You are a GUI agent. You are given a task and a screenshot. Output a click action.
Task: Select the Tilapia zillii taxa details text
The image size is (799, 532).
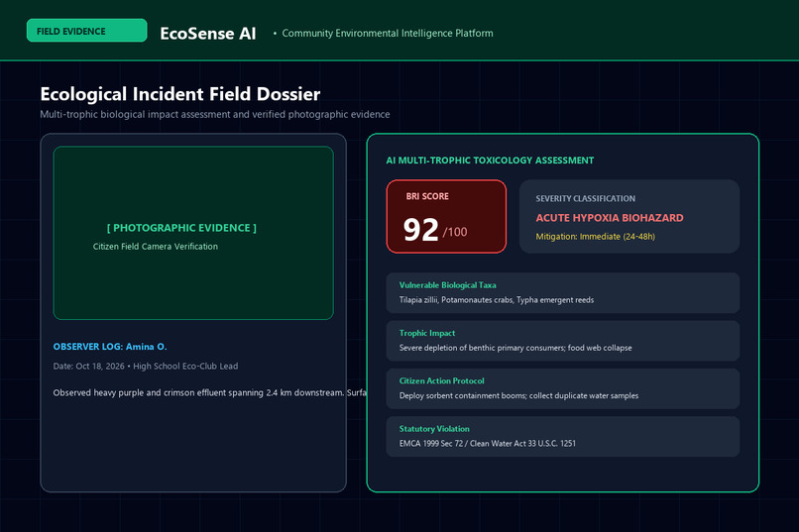497,300
